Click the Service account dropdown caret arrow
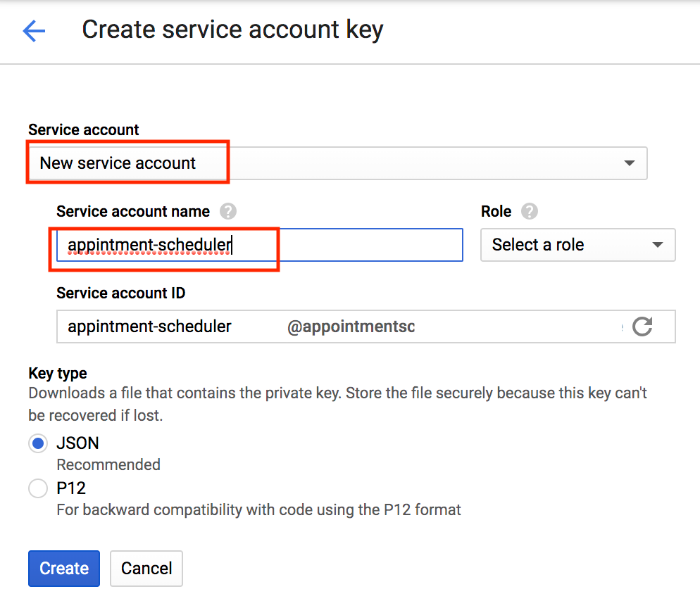 click(630, 163)
